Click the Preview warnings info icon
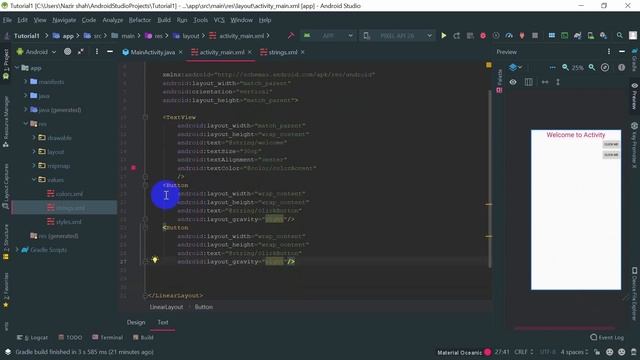The image size is (640, 360). tap(621, 68)
